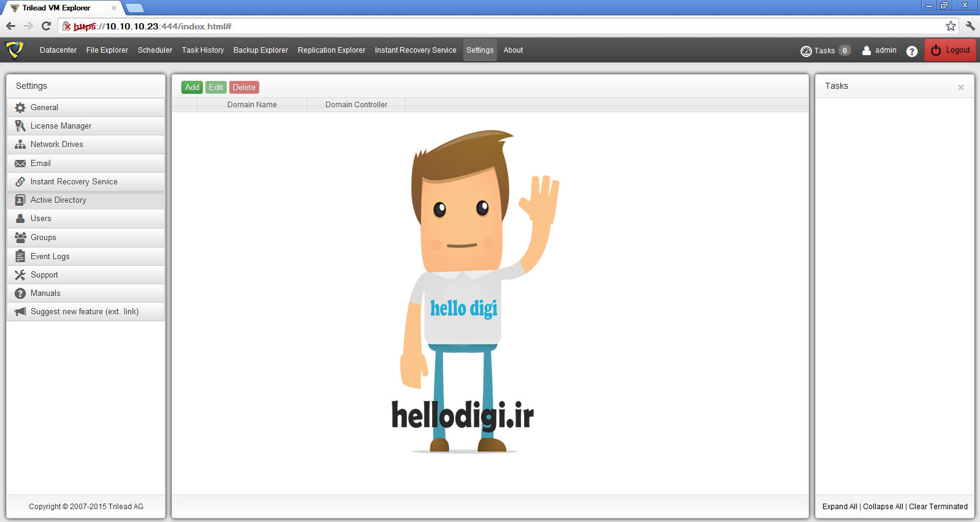This screenshot has height=522, width=980.
Task: Close the Trilead VM Explorer tab
Action: click(x=113, y=8)
